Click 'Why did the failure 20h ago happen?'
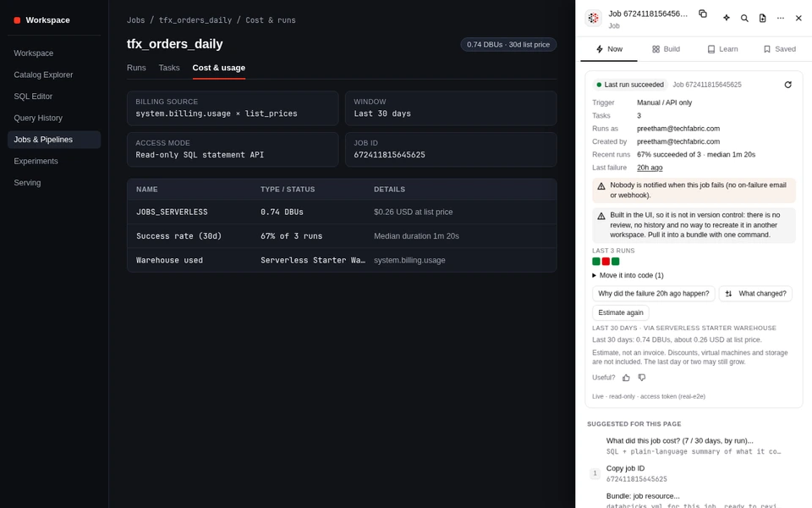Image resolution: width=812 pixels, height=508 pixels. point(654,294)
